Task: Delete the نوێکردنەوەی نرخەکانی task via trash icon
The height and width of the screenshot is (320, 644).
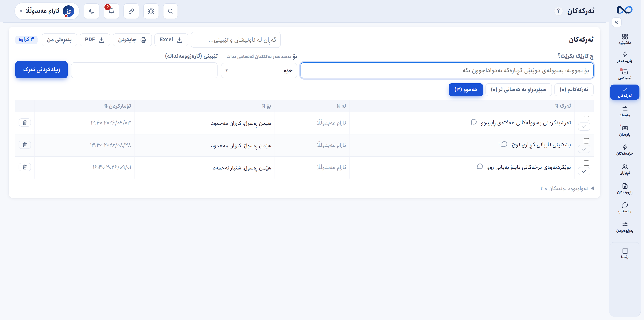Action: click(x=25, y=167)
